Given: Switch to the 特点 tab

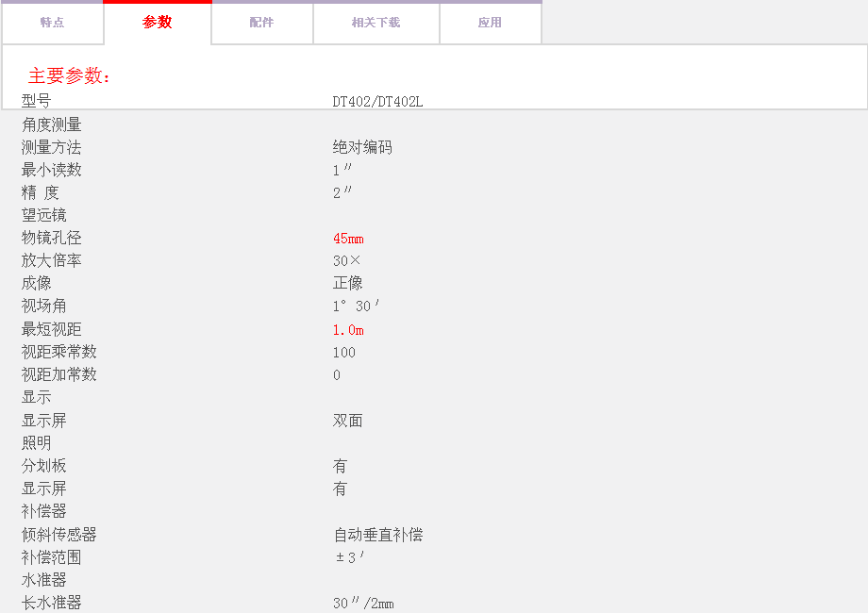Looking at the screenshot, I should point(53,23).
